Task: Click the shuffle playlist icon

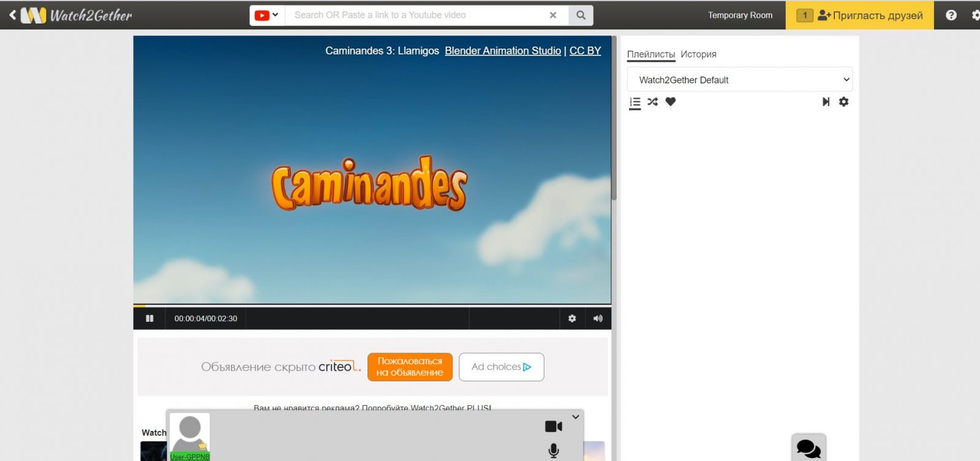Action: [652, 102]
